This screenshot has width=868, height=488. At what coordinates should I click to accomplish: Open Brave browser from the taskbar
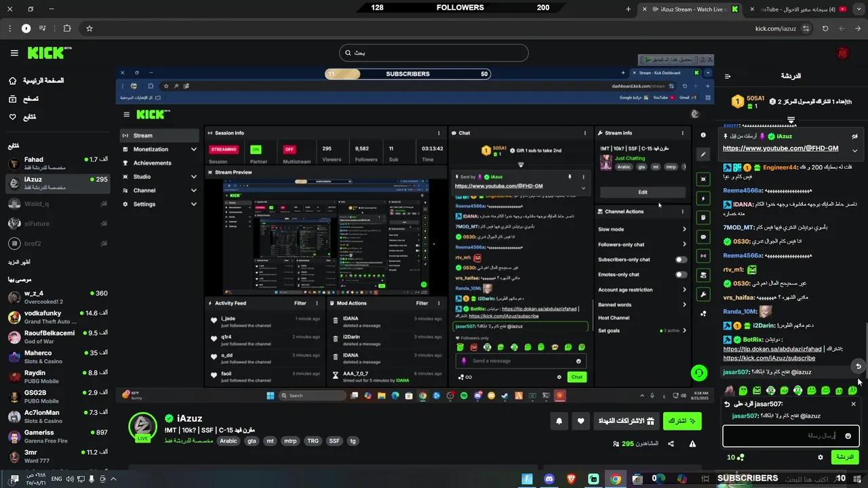click(571, 479)
